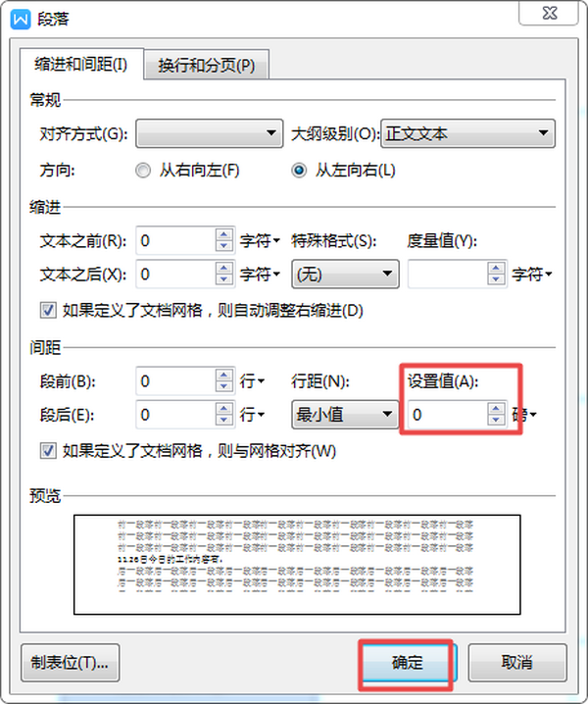Open the 字符 unit dropdown for 度量值

(532, 274)
